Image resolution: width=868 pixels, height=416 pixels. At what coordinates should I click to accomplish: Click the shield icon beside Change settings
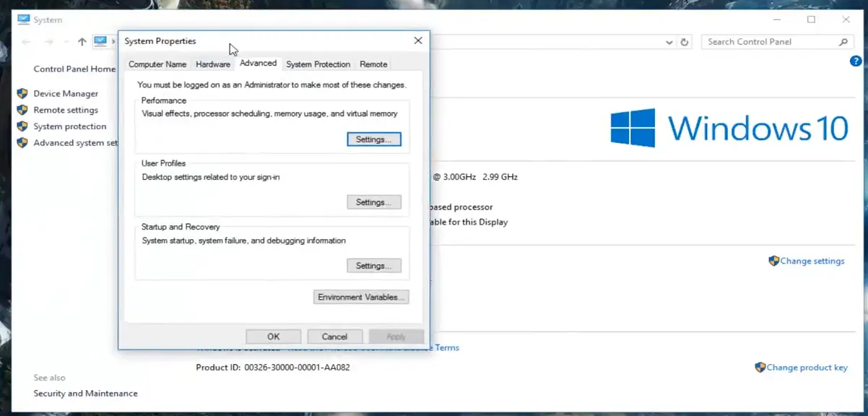774,261
